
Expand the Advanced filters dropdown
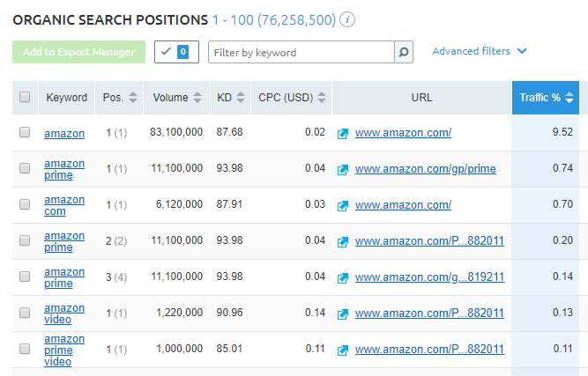480,51
